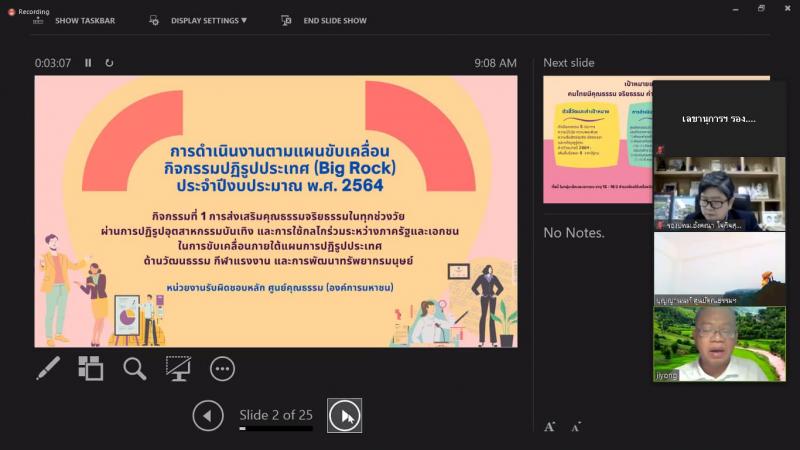Select the participant tile with bookshelf background

(x=719, y=194)
